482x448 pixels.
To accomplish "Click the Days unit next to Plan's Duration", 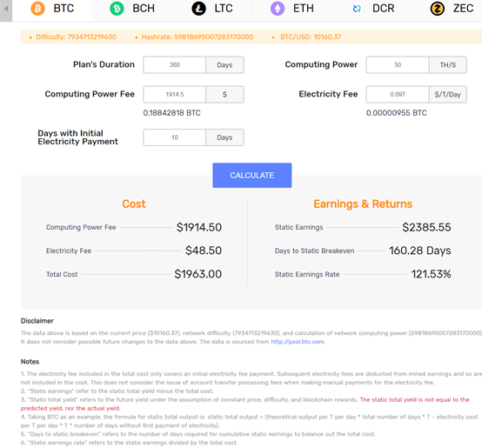I will (224, 65).
